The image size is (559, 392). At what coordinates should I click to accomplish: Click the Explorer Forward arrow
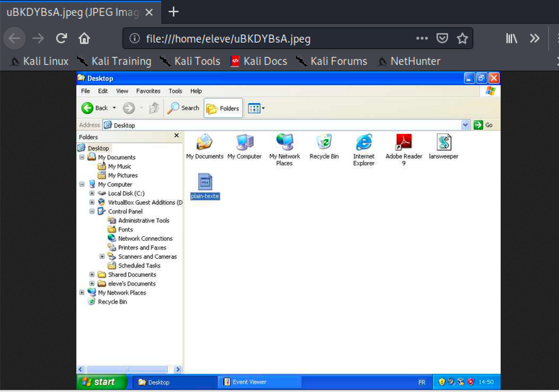(129, 108)
